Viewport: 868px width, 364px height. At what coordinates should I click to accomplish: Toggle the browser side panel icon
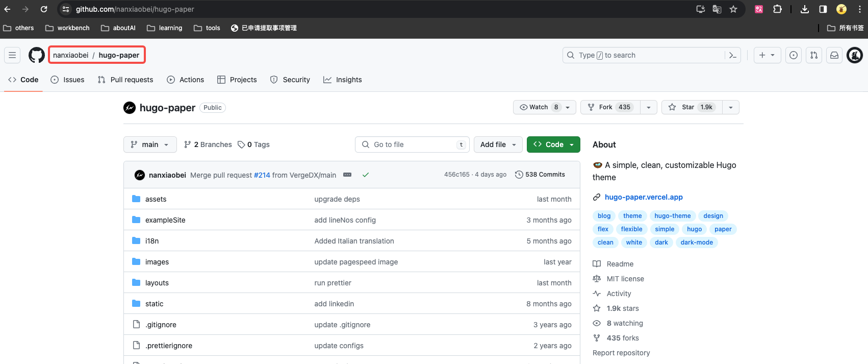point(823,9)
